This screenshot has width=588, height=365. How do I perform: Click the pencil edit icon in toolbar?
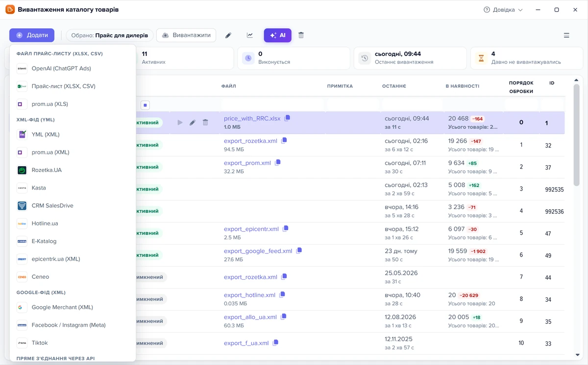(x=228, y=35)
